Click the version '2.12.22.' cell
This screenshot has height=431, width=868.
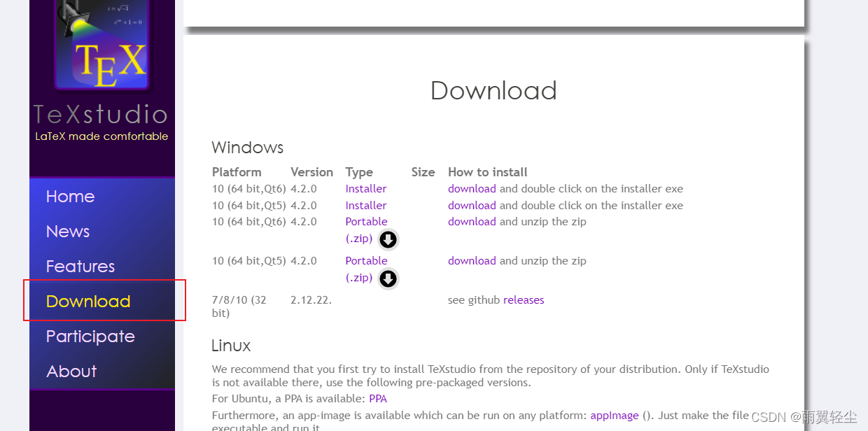click(x=311, y=300)
